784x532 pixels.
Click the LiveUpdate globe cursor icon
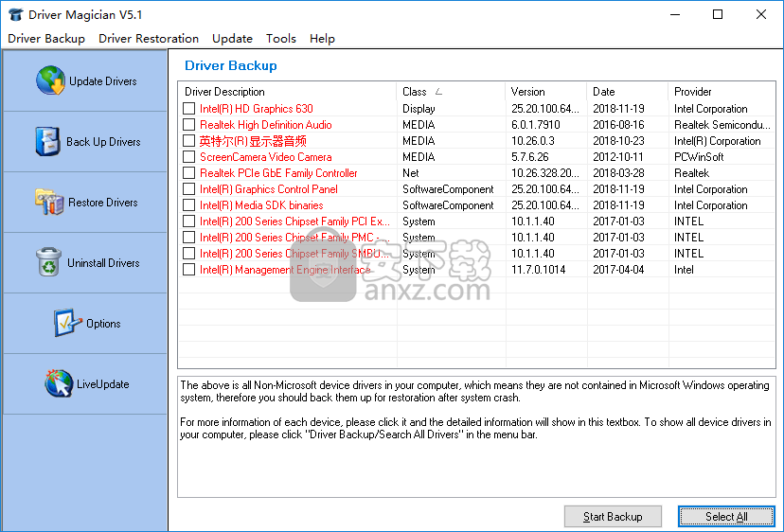point(59,383)
